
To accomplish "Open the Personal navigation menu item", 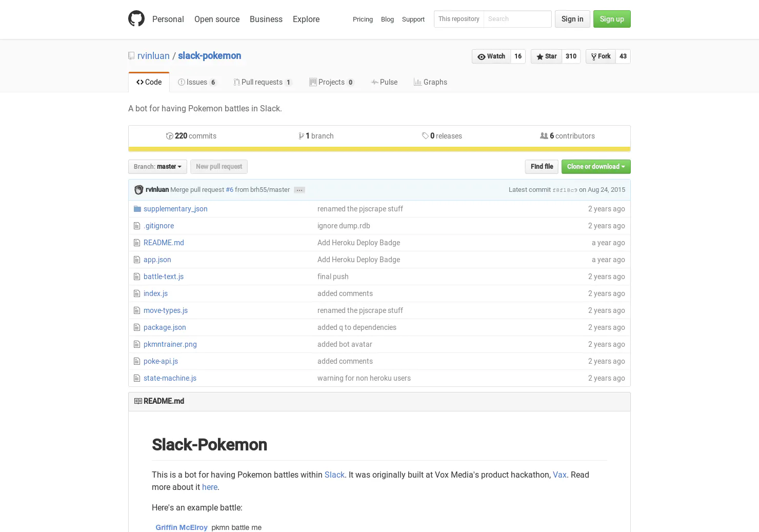I will pyautogui.click(x=168, y=19).
